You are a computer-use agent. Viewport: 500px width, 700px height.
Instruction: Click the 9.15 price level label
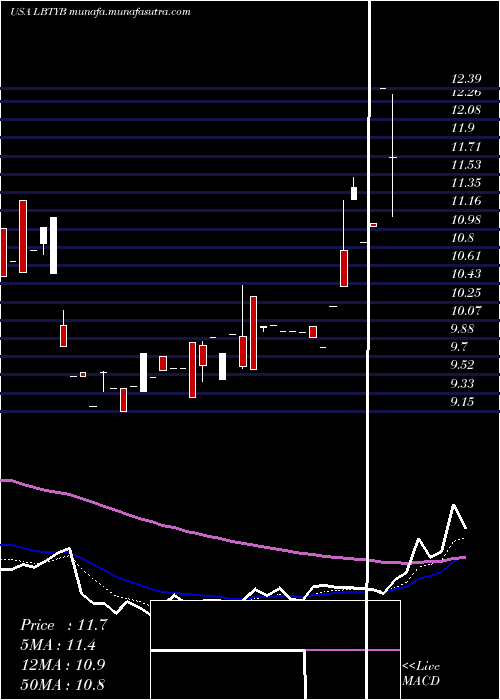(462, 402)
